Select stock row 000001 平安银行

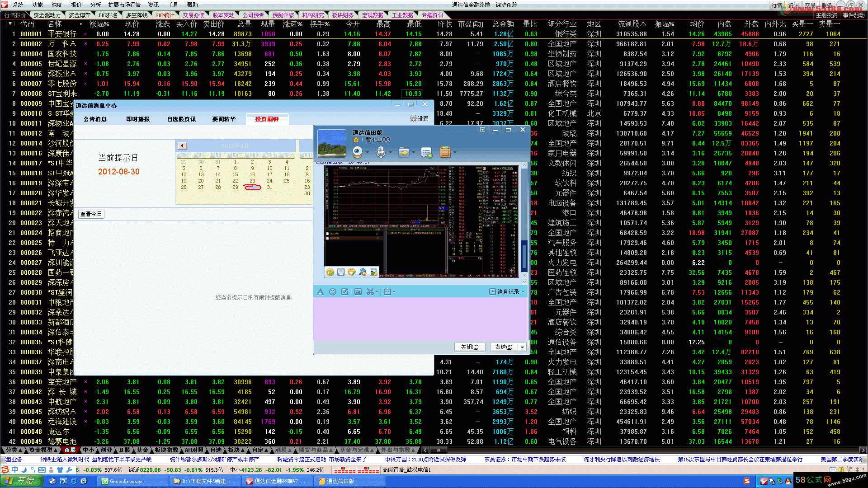tap(434, 34)
